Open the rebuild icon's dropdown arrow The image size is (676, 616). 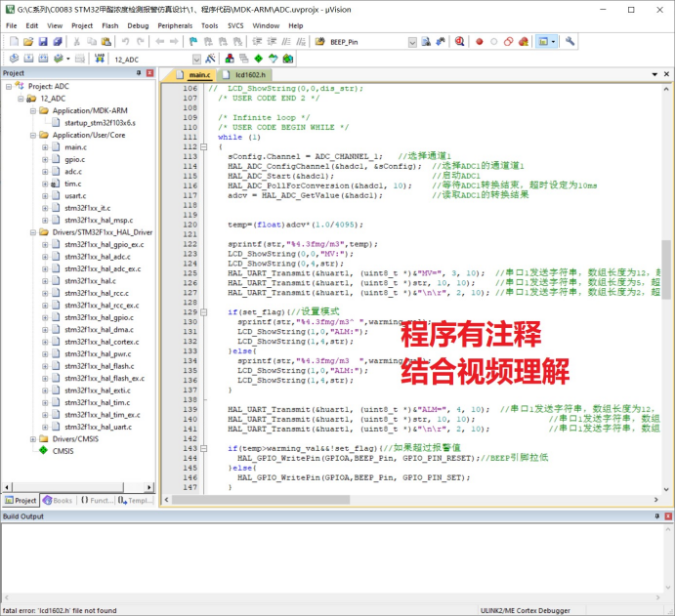67,59
